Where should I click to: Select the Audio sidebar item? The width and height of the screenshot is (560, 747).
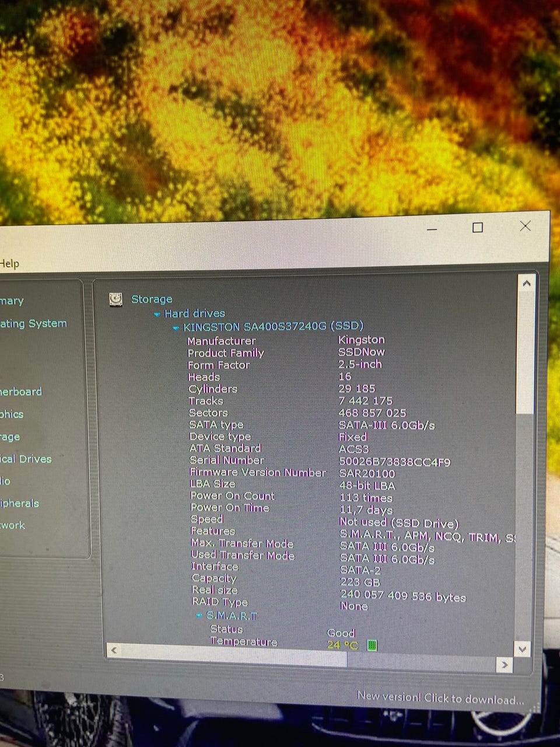pos(5,481)
